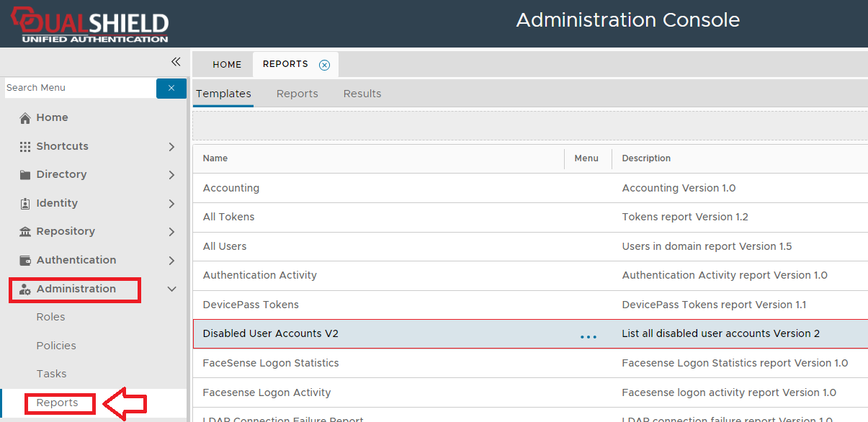The height and width of the screenshot is (422, 868).
Task: Click the Search Menu input field
Action: [x=79, y=88]
